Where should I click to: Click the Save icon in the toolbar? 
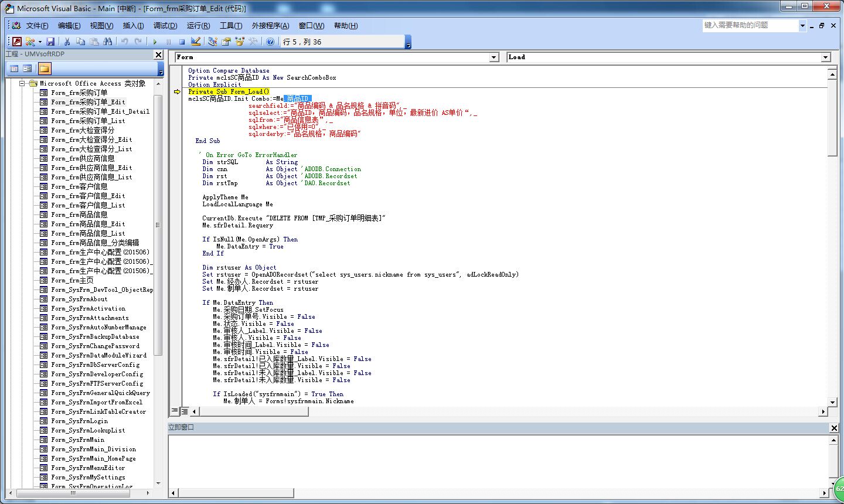pos(50,42)
